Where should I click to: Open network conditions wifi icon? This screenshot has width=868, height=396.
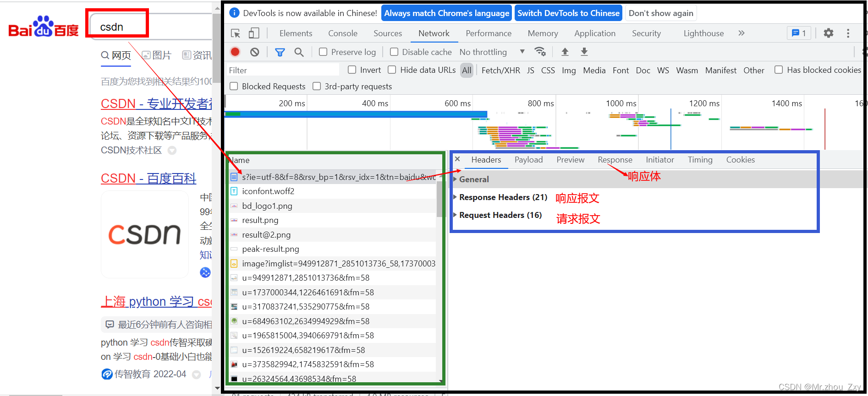coord(540,52)
